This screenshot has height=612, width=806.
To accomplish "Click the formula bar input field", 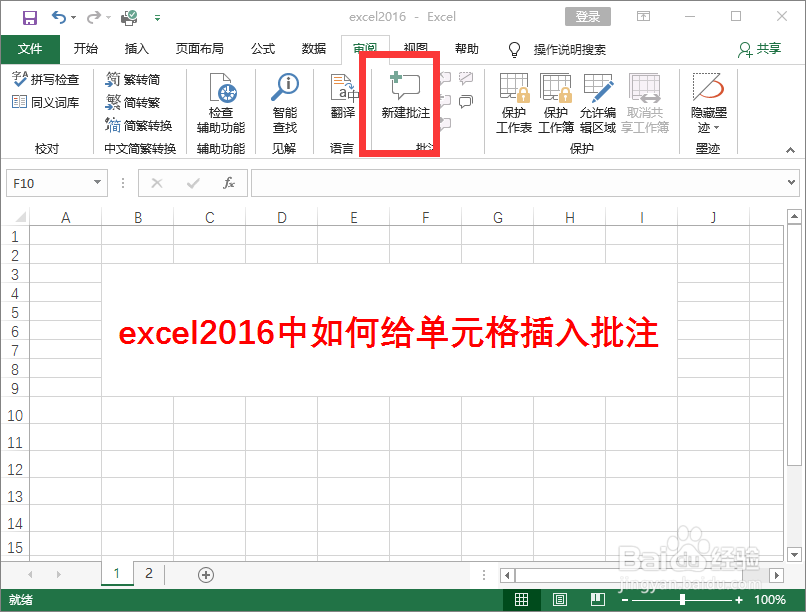I will coord(518,183).
